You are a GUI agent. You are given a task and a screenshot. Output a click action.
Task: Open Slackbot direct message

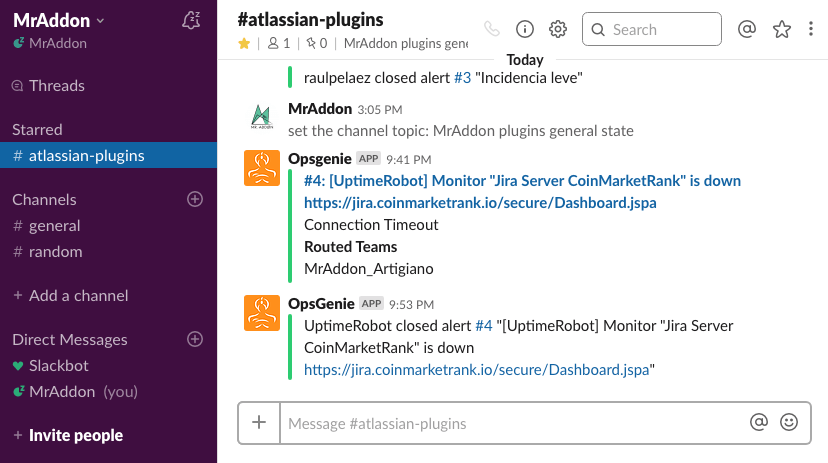[x=58, y=366]
